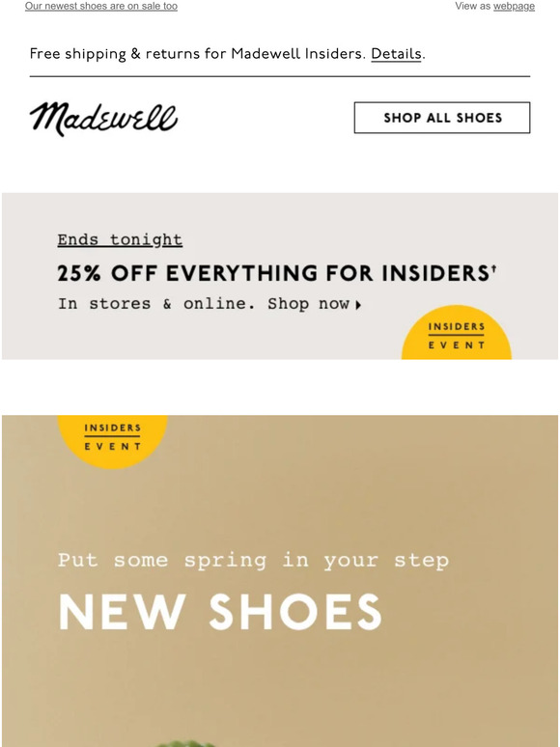The height and width of the screenshot is (747, 560).
Task: Click the Madewell logo
Action: click(x=103, y=119)
